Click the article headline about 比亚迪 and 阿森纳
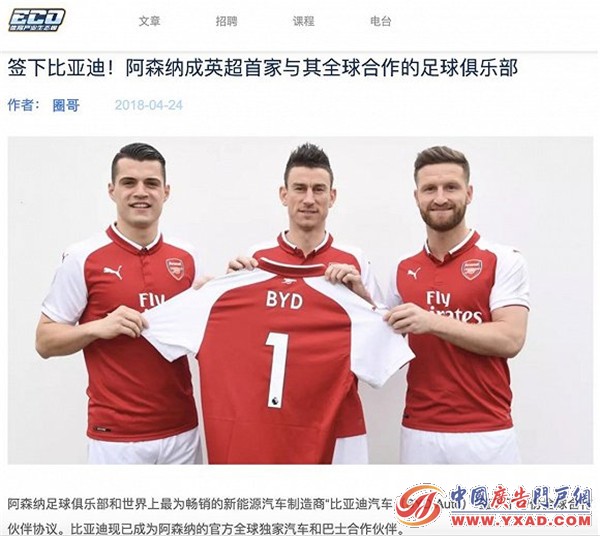 [x=263, y=68]
